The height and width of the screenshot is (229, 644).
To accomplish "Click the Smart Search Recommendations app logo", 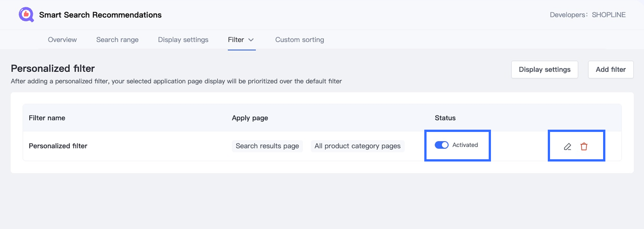I will 26,15.
